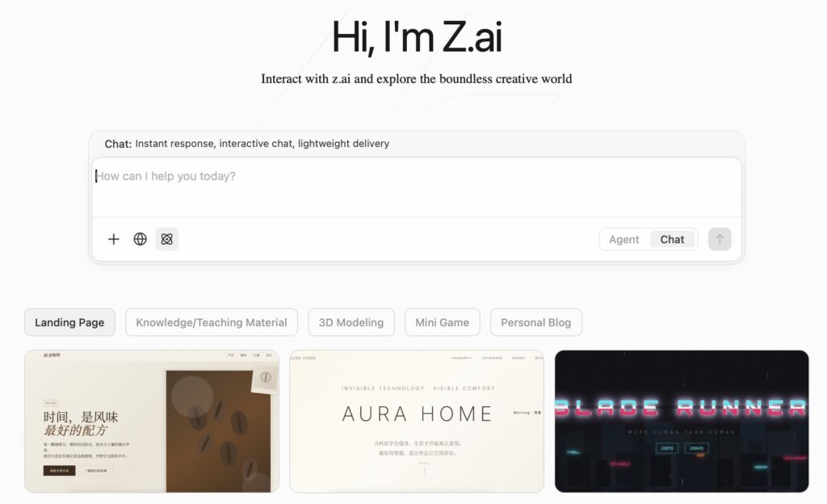Click the 2019 box in Blade Runner preview
This screenshot has width=827, height=504.
pyautogui.click(x=666, y=448)
